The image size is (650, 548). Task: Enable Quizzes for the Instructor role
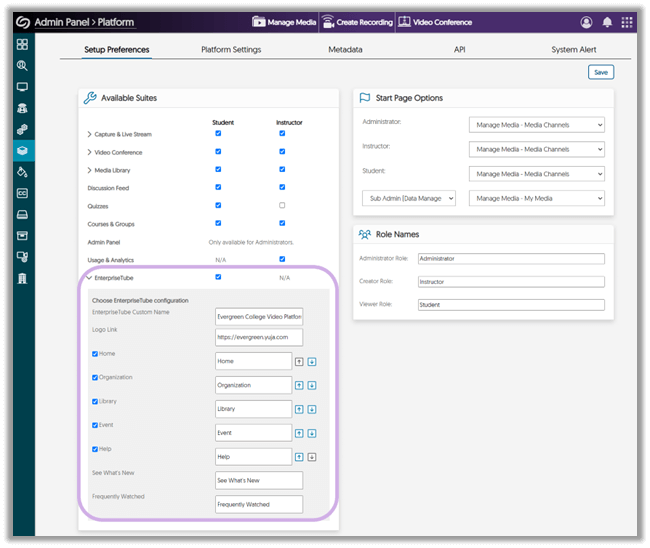(x=282, y=205)
